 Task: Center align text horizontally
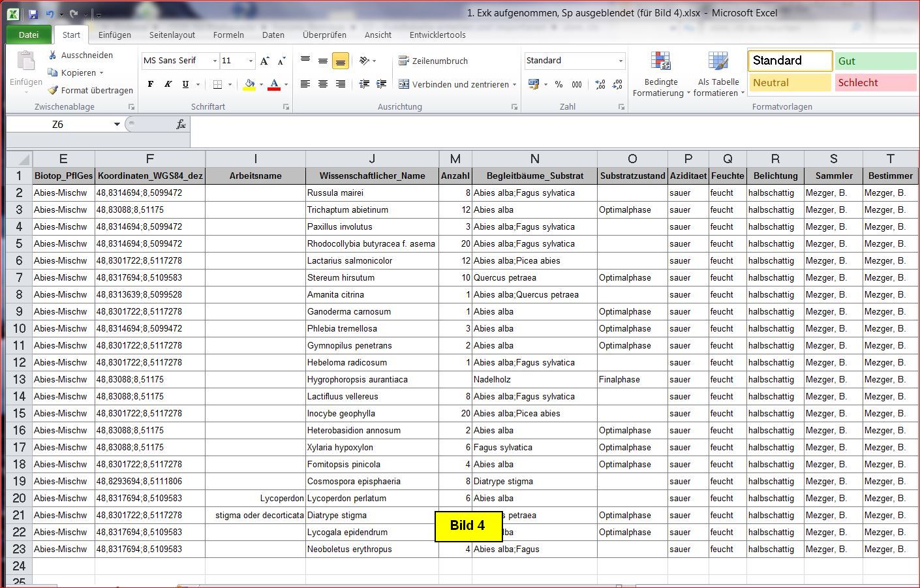[x=323, y=84]
